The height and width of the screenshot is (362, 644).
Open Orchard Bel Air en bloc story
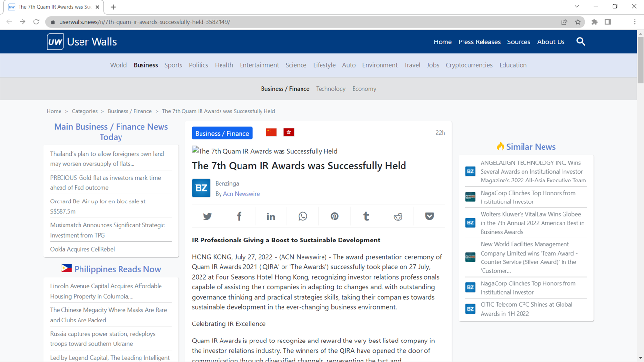(111, 206)
